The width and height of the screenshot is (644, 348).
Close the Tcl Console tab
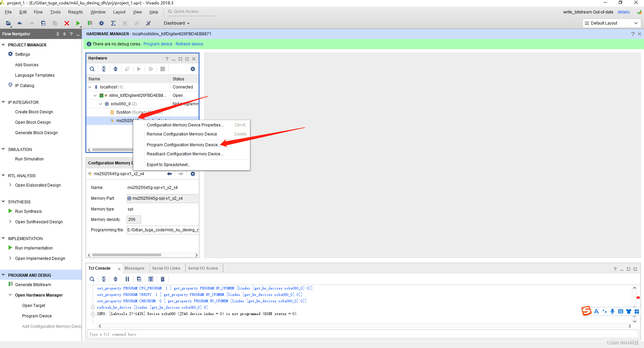(x=119, y=269)
